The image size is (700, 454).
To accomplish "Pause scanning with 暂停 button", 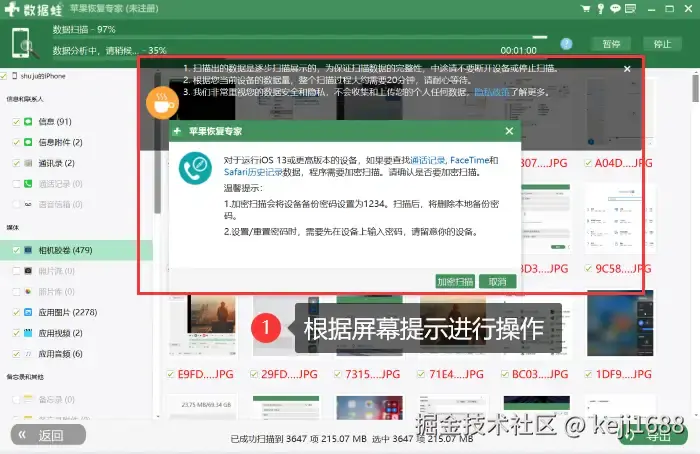I will coord(611,44).
